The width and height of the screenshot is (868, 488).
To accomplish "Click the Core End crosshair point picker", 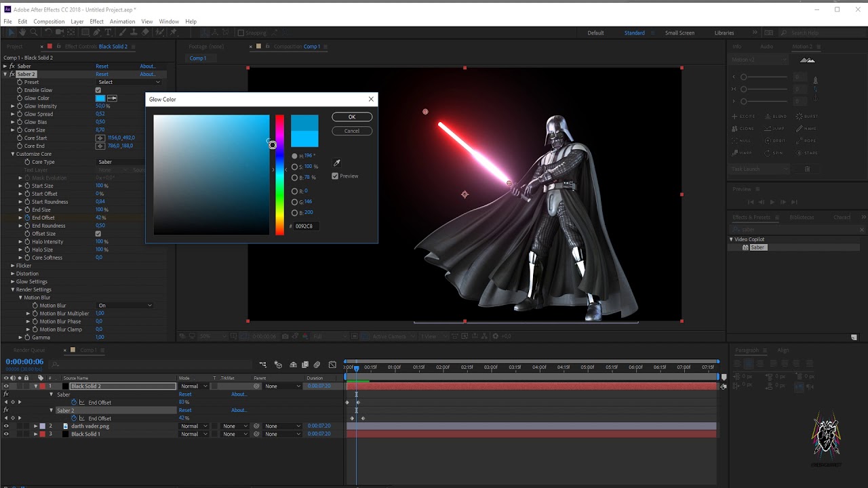I will (x=100, y=146).
